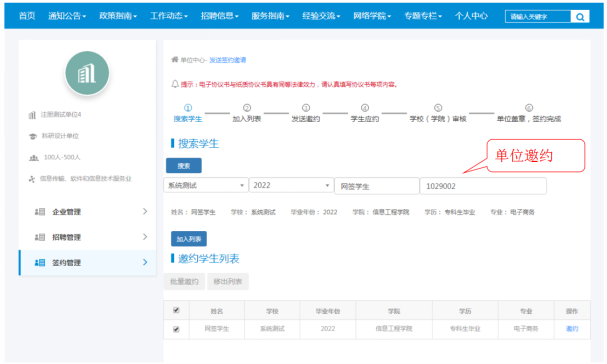Open the 网络学院 menu
Screen dimensions: 607x364
coord(372,16)
